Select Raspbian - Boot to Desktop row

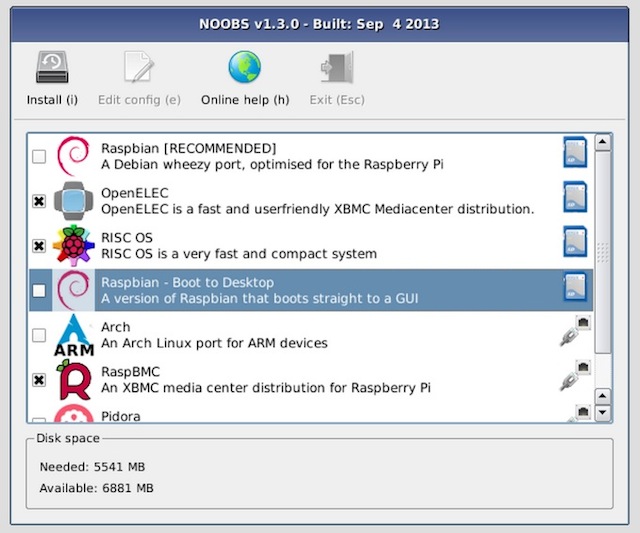click(300, 290)
